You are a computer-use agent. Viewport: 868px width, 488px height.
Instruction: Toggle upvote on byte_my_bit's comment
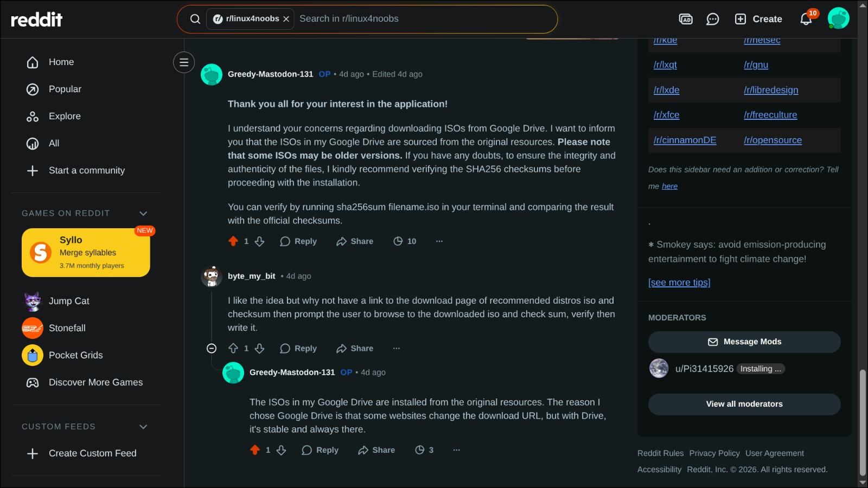[233, 349]
